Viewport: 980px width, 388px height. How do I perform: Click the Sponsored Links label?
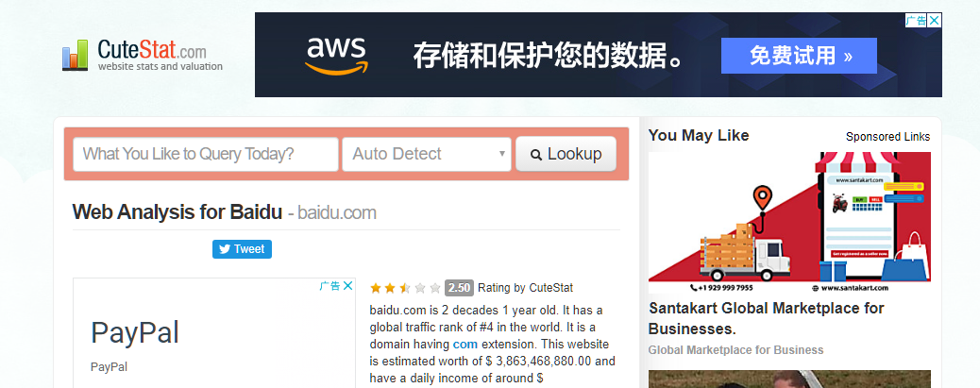[887, 137]
